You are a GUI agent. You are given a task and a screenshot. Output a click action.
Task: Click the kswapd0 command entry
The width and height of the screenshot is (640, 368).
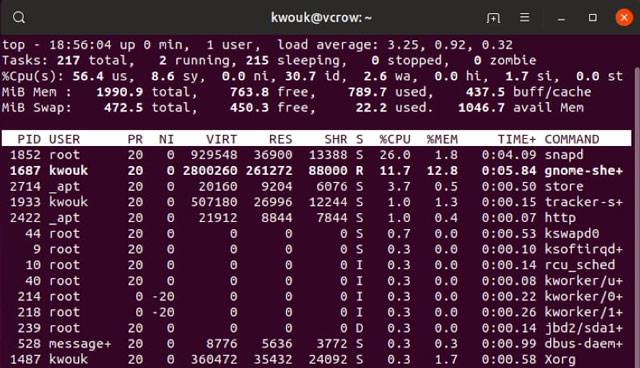[572, 234]
